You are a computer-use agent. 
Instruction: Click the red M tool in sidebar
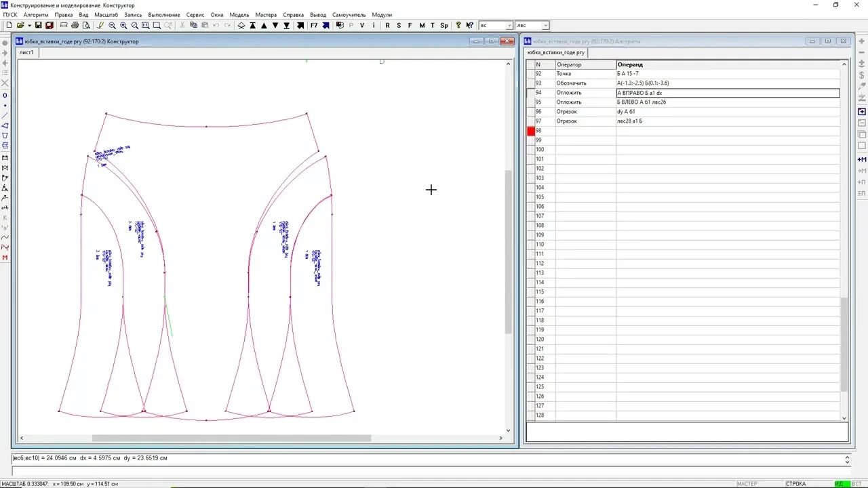(5, 257)
